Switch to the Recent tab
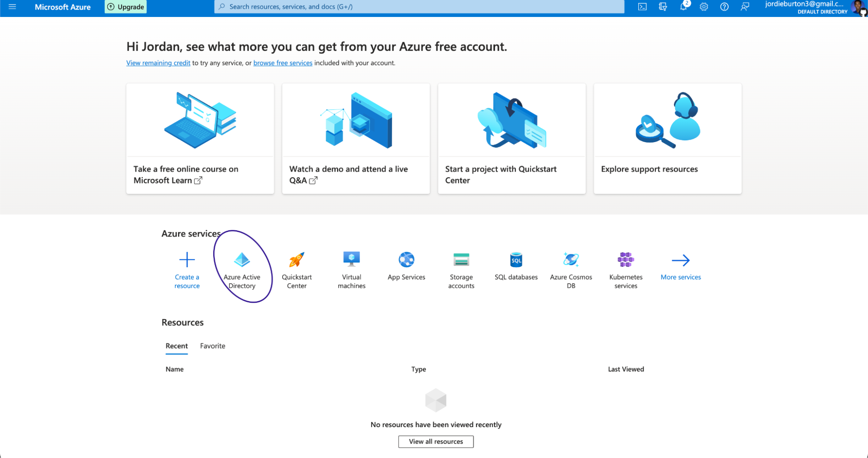 177,346
